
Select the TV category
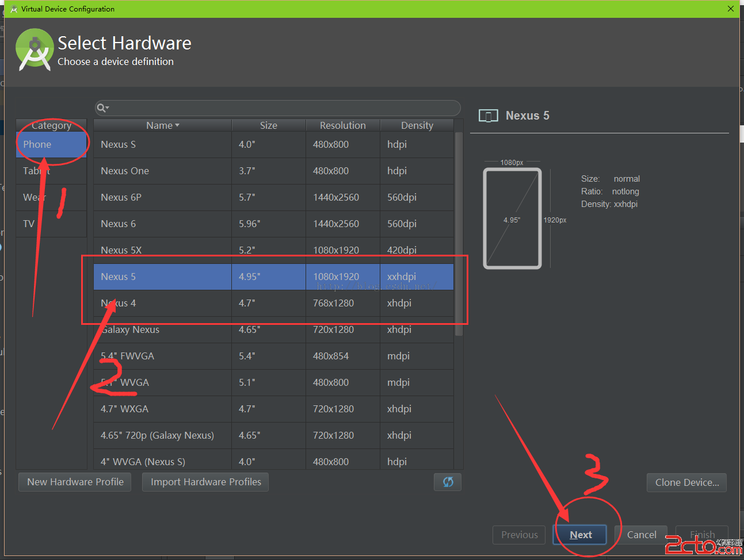(x=51, y=224)
